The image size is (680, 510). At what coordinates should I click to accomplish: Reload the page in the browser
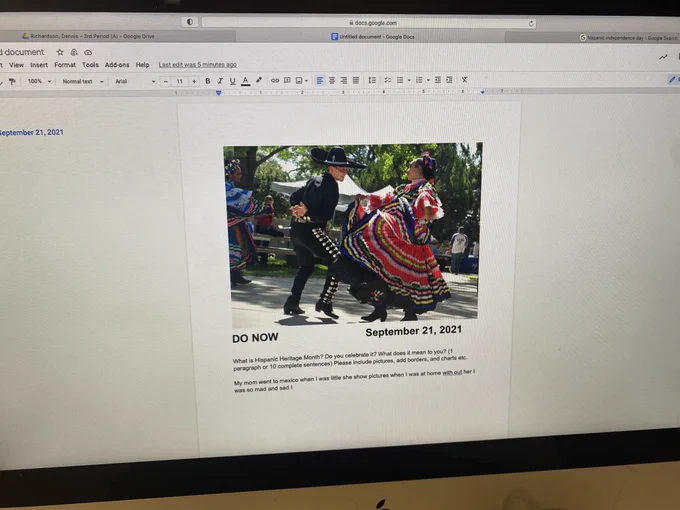pos(531,23)
